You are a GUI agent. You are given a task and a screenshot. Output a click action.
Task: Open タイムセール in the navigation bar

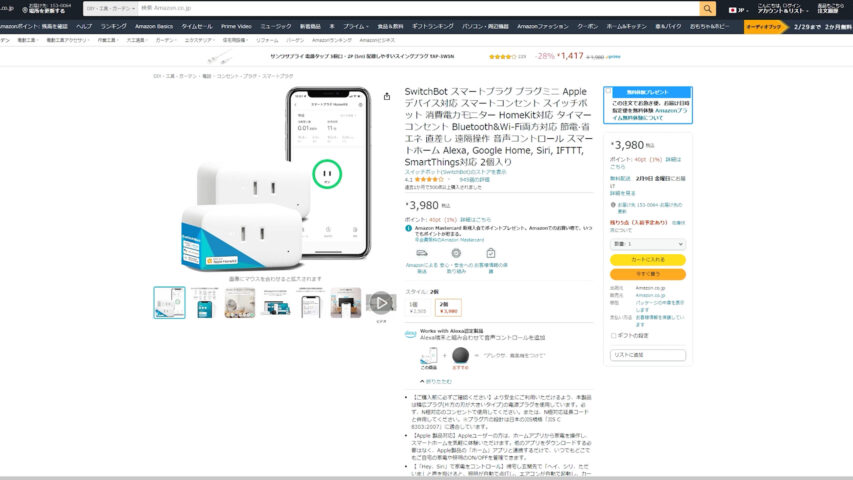197,26
